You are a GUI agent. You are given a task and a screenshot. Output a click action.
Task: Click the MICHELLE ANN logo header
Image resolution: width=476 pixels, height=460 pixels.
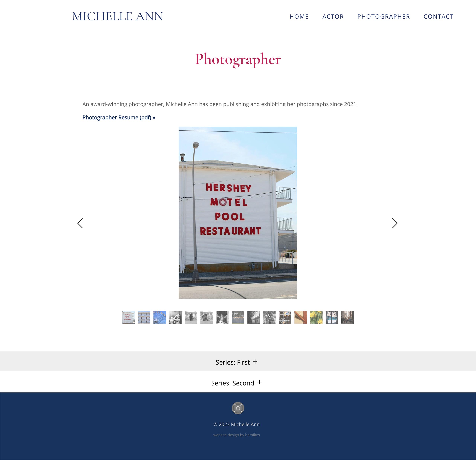point(118,16)
